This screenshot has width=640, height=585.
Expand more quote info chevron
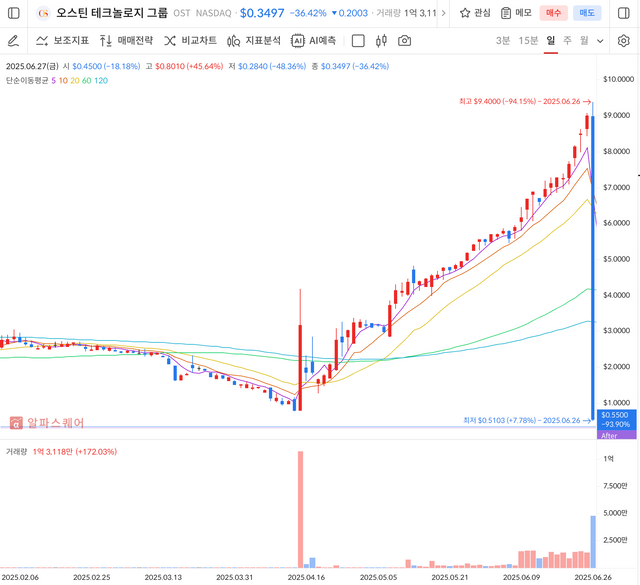[x=444, y=13]
